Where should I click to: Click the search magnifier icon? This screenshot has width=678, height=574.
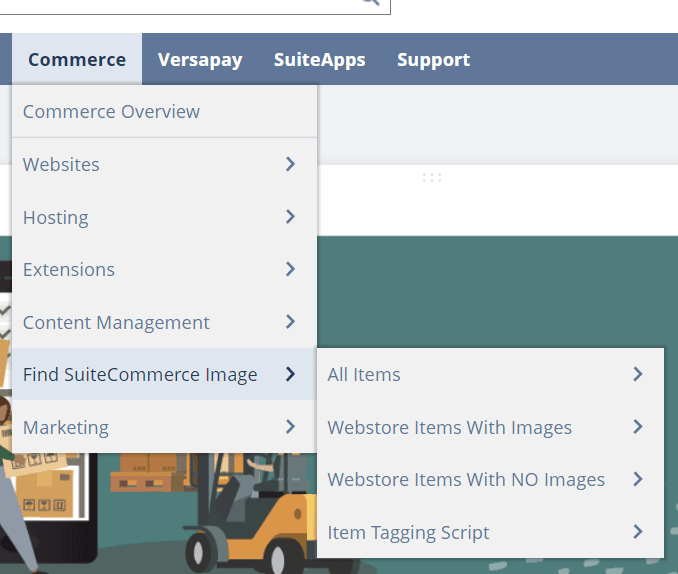tap(371, 2)
